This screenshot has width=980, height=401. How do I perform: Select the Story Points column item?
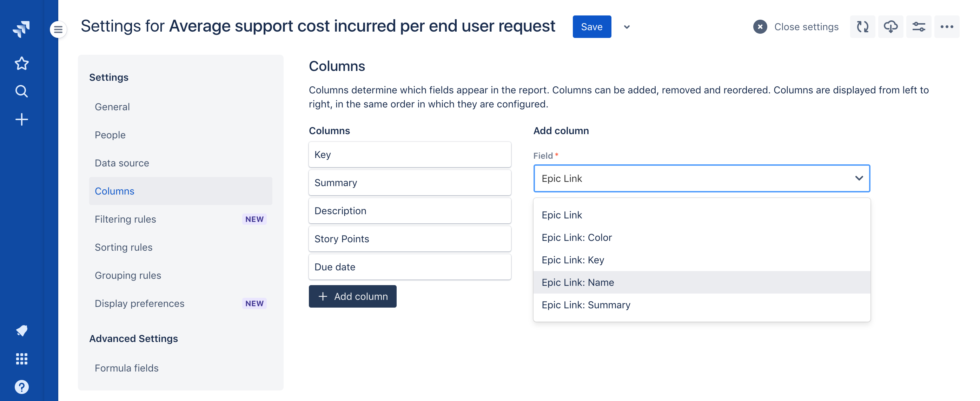coord(410,239)
